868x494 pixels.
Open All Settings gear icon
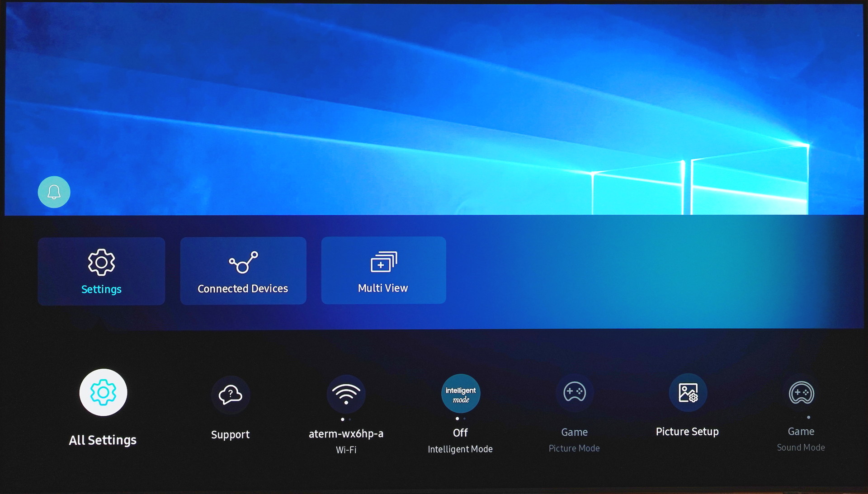[x=103, y=392]
